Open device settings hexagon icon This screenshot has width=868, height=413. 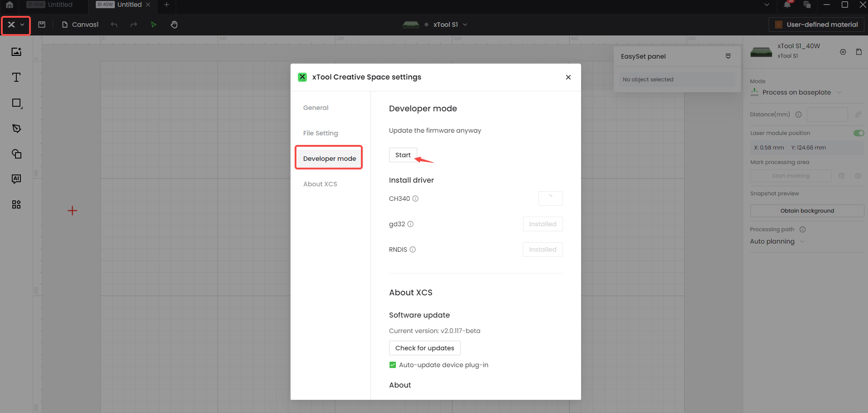coord(843,52)
